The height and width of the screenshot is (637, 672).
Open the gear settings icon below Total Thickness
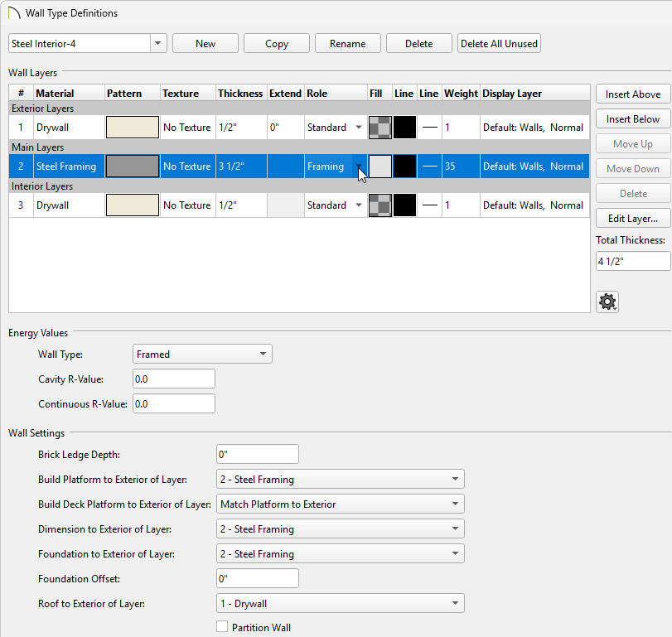(x=607, y=302)
